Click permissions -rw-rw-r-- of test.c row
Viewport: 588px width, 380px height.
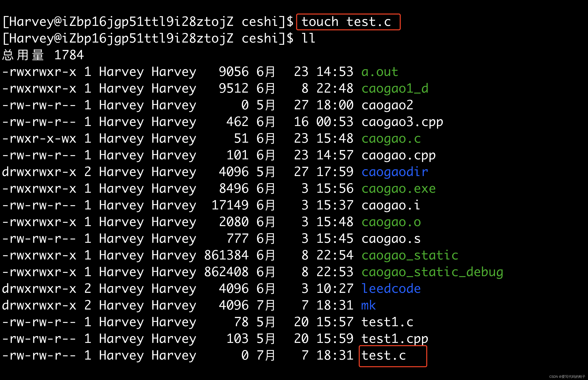pos(39,355)
